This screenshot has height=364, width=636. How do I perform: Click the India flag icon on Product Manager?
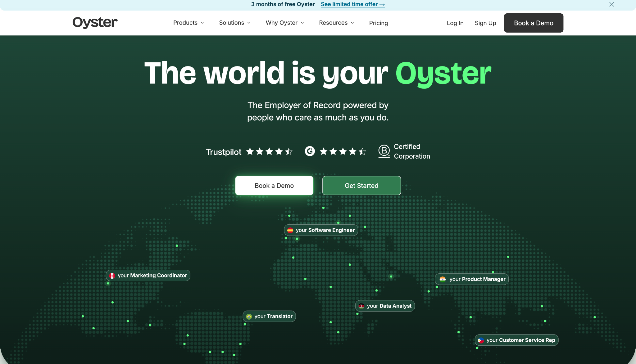[x=443, y=279]
